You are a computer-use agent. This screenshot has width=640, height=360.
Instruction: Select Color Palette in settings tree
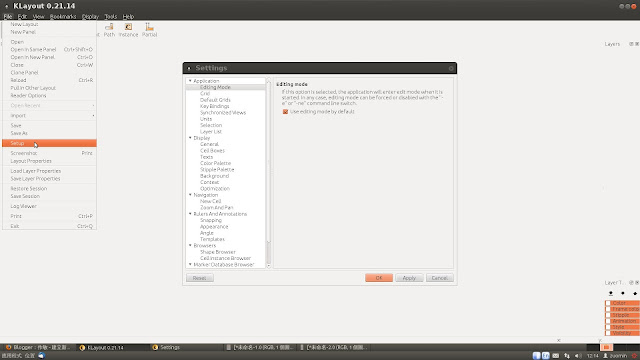point(216,163)
